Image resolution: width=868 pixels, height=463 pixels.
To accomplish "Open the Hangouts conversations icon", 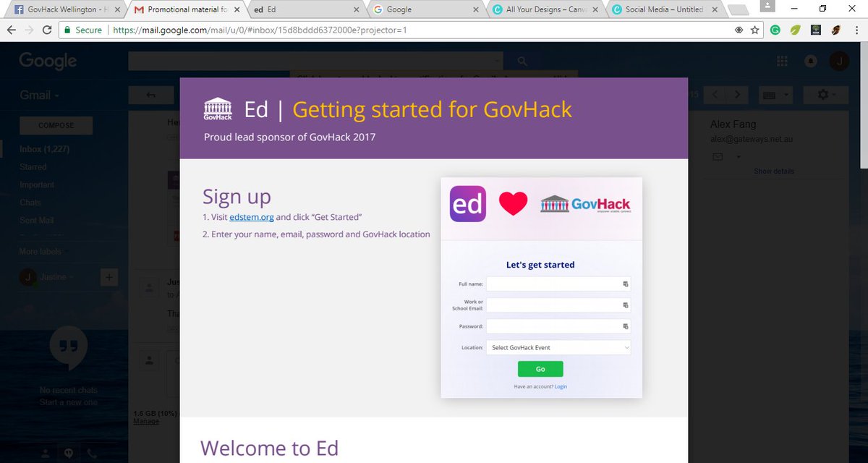I will point(69,454).
